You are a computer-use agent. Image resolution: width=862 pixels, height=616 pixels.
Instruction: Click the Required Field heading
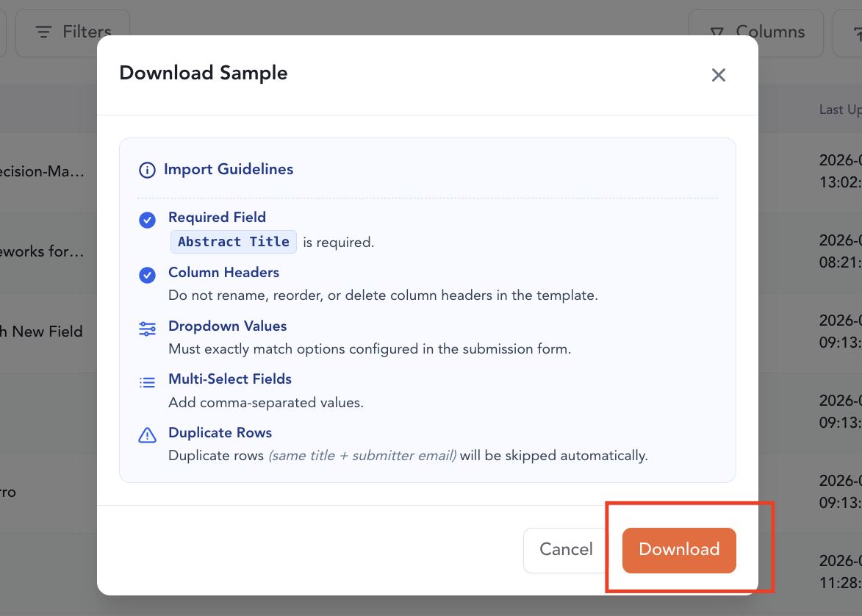tap(217, 218)
